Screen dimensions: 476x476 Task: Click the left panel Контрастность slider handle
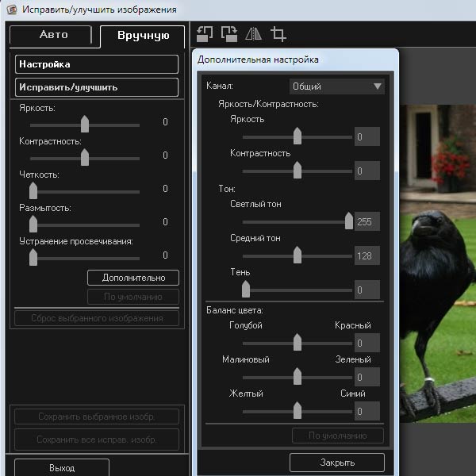[x=85, y=157]
